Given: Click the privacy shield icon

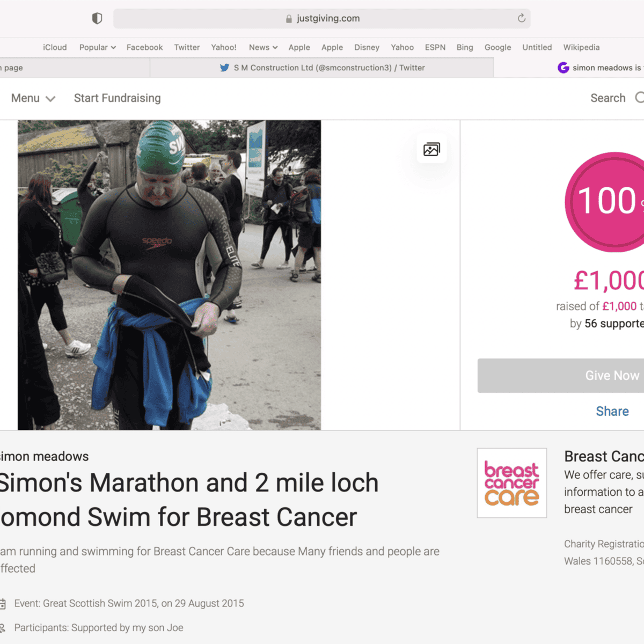Looking at the screenshot, I should point(97,19).
